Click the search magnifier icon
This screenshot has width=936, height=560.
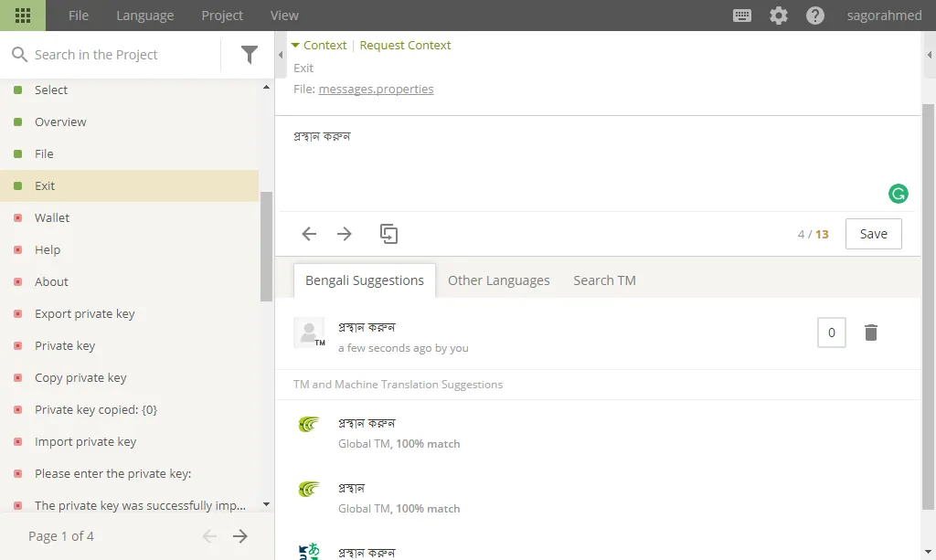[x=20, y=54]
